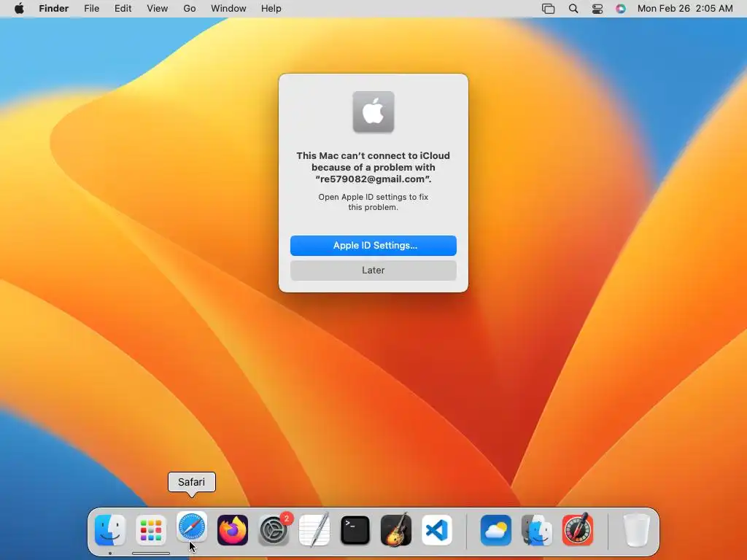Open the Help menu
This screenshot has width=747, height=560.
tap(271, 9)
